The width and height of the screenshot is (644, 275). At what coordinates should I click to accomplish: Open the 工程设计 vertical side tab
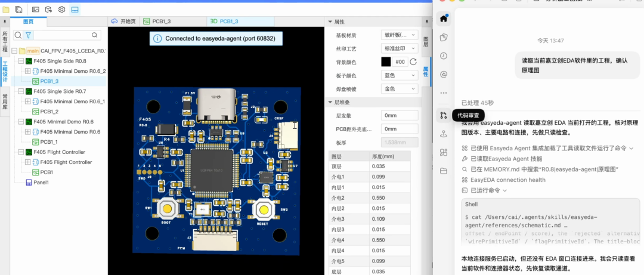point(5,72)
